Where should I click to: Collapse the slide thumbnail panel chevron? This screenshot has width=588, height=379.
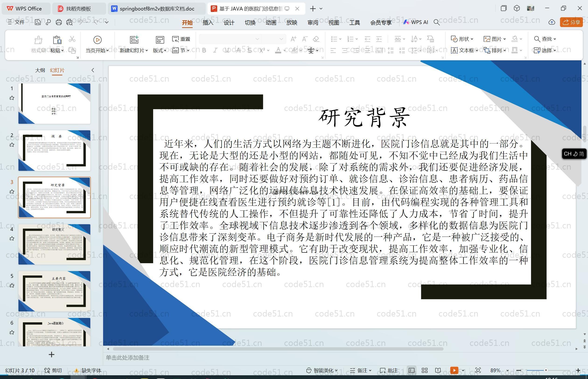pos(93,70)
